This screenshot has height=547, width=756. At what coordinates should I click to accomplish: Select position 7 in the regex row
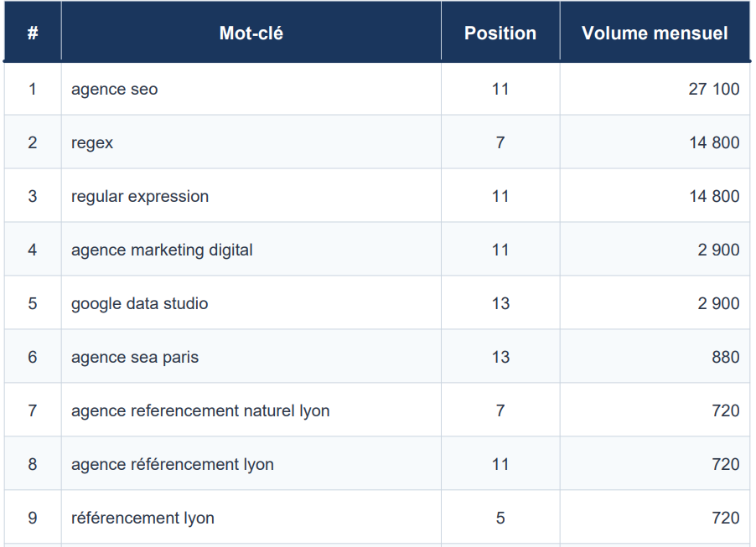click(500, 142)
